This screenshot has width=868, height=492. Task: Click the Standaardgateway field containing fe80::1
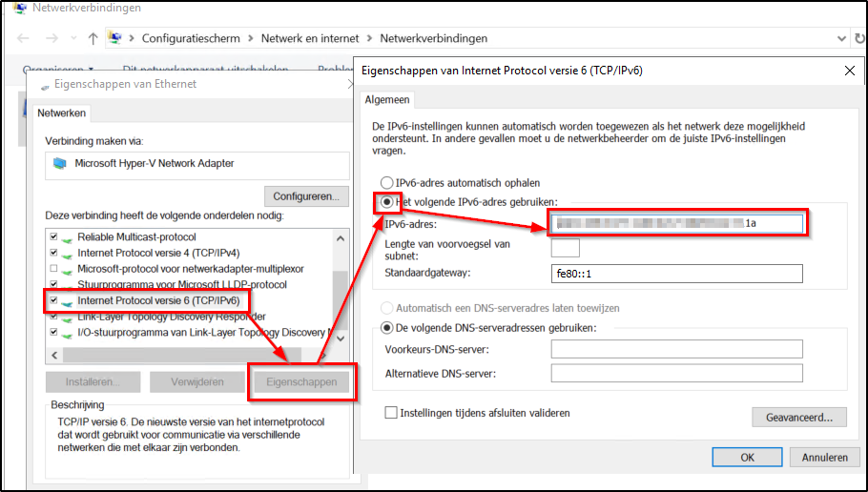(676, 274)
